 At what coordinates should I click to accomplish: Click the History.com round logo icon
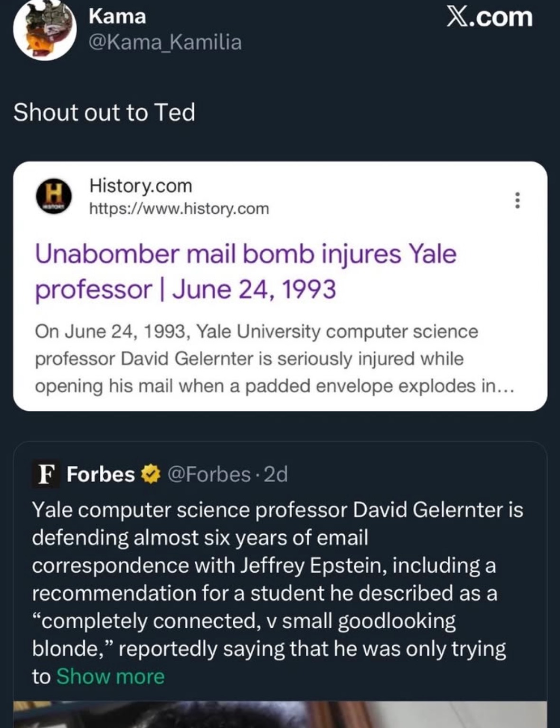[54, 196]
